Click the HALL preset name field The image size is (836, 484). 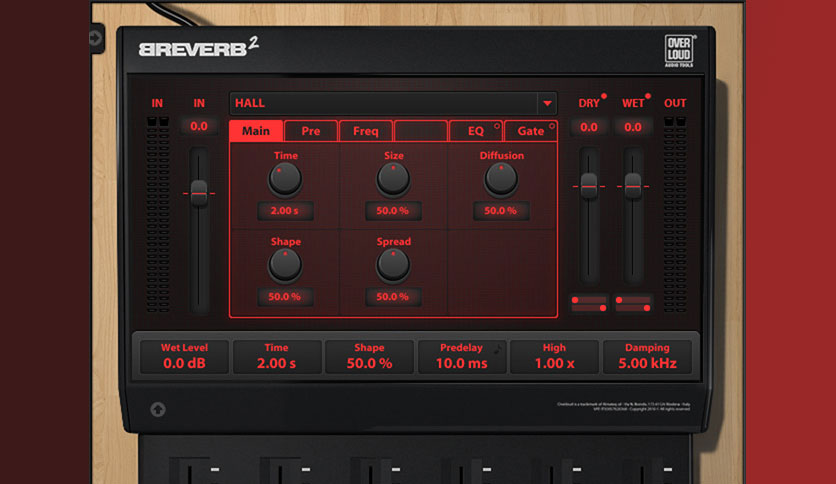pyautogui.click(x=383, y=103)
